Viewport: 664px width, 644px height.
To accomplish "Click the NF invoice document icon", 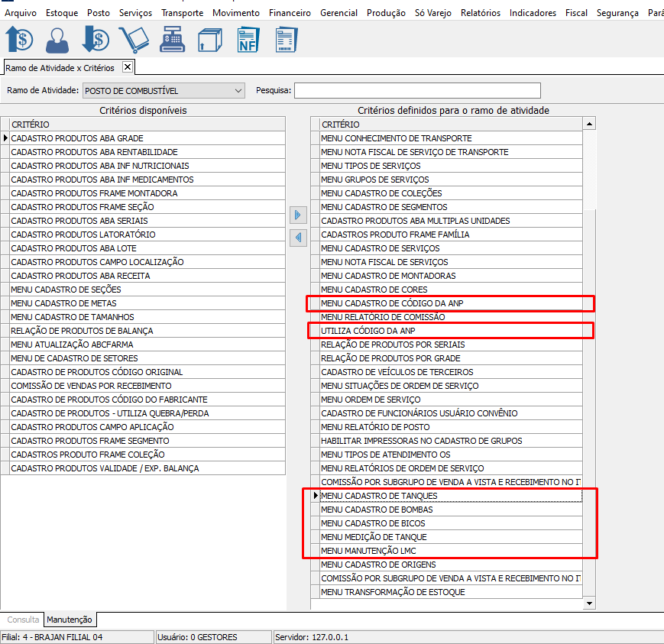I will click(x=248, y=39).
